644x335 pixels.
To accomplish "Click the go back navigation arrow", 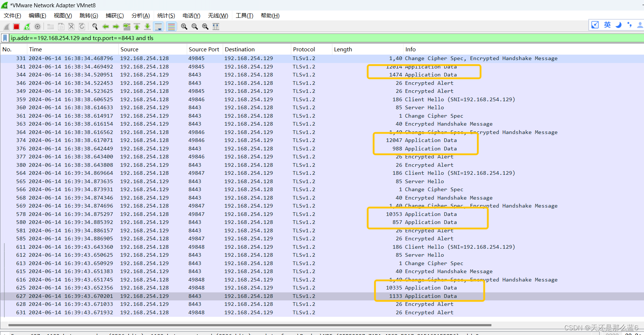I will 105,26.
